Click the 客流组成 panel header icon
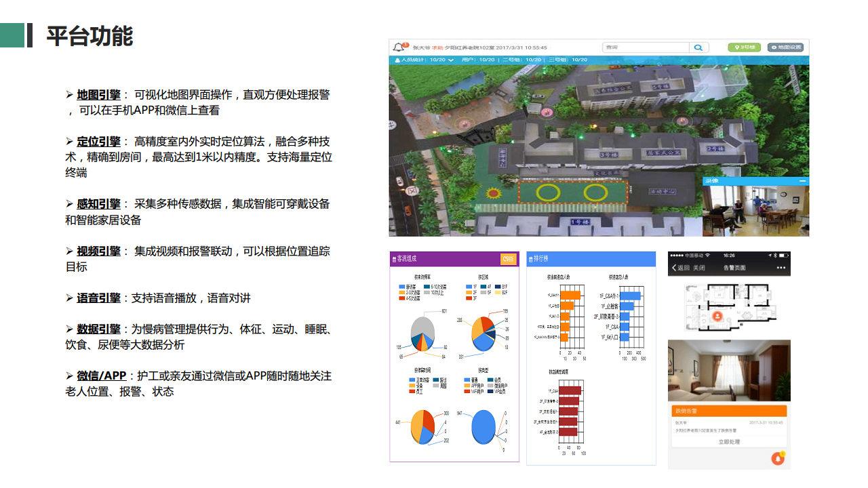The image size is (868, 488). (x=394, y=260)
